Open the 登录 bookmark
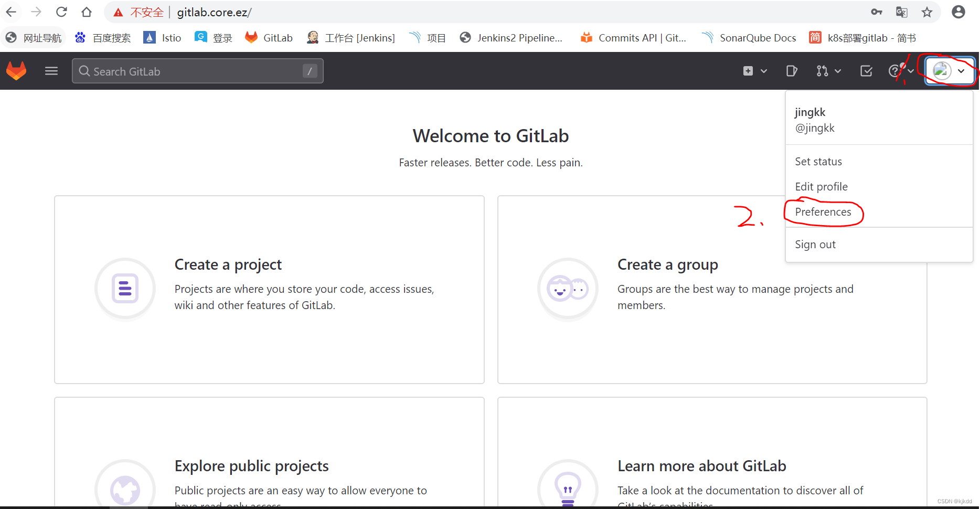980x509 pixels. (x=214, y=38)
